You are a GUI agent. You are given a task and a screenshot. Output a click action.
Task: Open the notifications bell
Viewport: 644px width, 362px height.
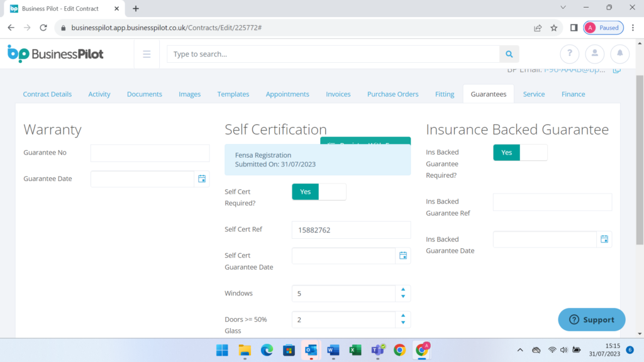pos(619,53)
